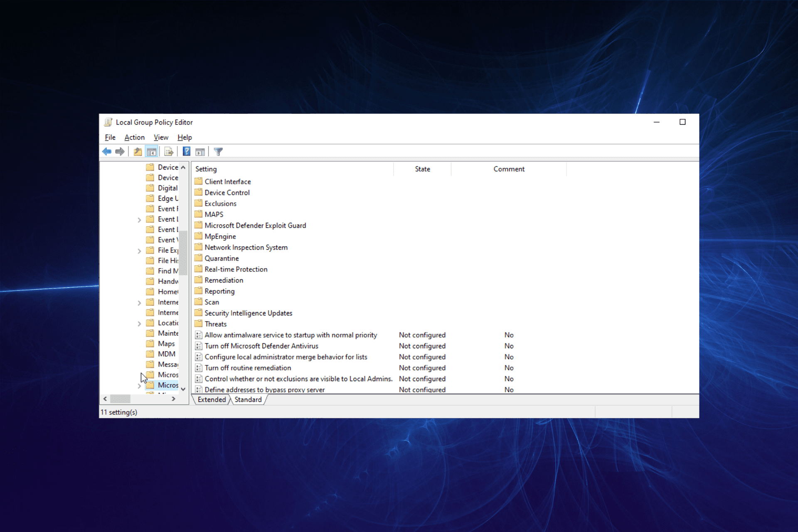Click tree pane horizontal scroll right arrow
Image resolution: width=798 pixels, height=532 pixels.
pyautogui.click(x=173, y=399)
